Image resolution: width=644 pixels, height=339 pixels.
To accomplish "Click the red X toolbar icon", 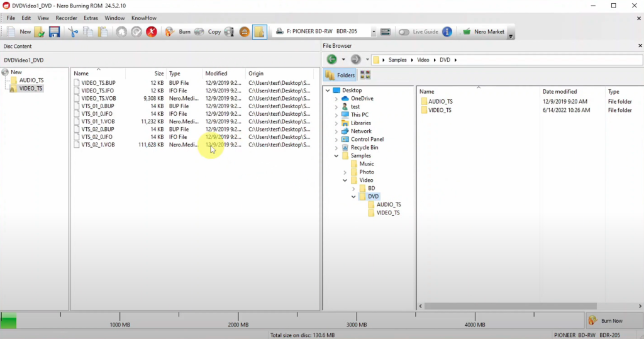I will [x=152, y=31].
